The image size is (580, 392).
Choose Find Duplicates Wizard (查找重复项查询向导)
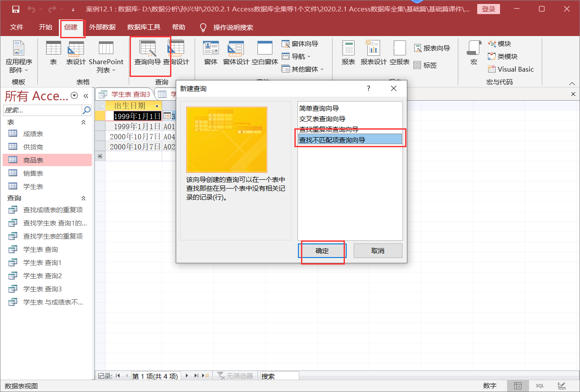350,129
